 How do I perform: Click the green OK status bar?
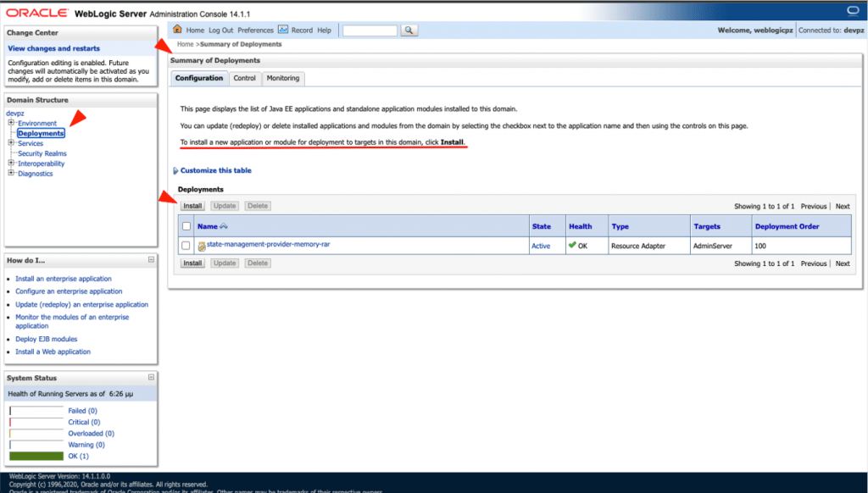(x=36, y=456)
